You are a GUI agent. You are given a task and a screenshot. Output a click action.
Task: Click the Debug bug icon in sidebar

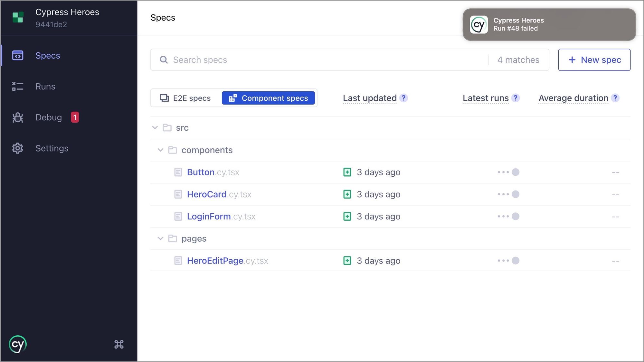pyautogui.click(x=18, y=117)
